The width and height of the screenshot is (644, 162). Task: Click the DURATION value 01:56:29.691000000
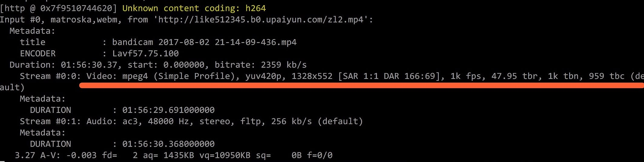coord(168,110)
